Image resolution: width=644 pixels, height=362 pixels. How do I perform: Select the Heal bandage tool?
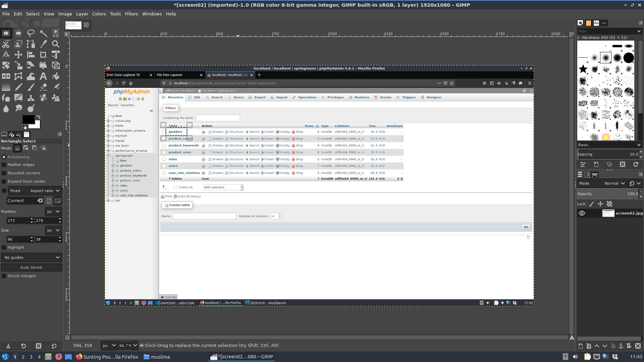43,98
